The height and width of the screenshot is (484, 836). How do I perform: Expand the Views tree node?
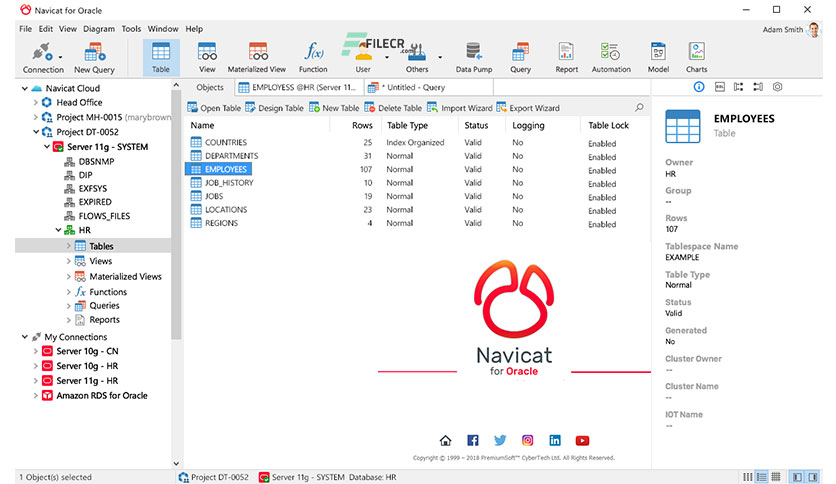point(68,261)
